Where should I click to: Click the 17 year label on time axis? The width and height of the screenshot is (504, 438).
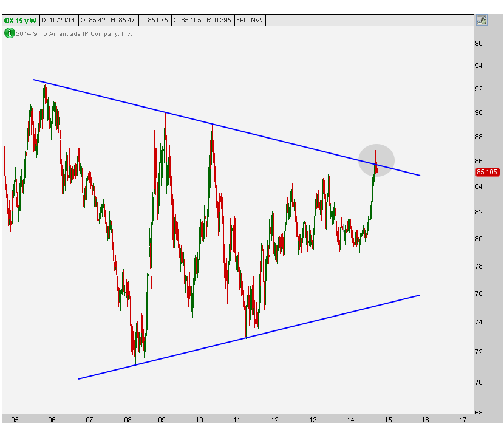click(x=463, y=420)
